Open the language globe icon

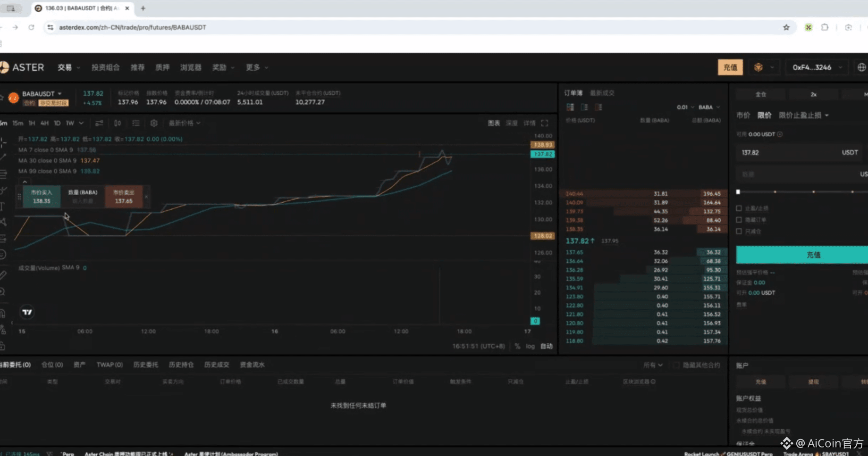pos(861,67)
